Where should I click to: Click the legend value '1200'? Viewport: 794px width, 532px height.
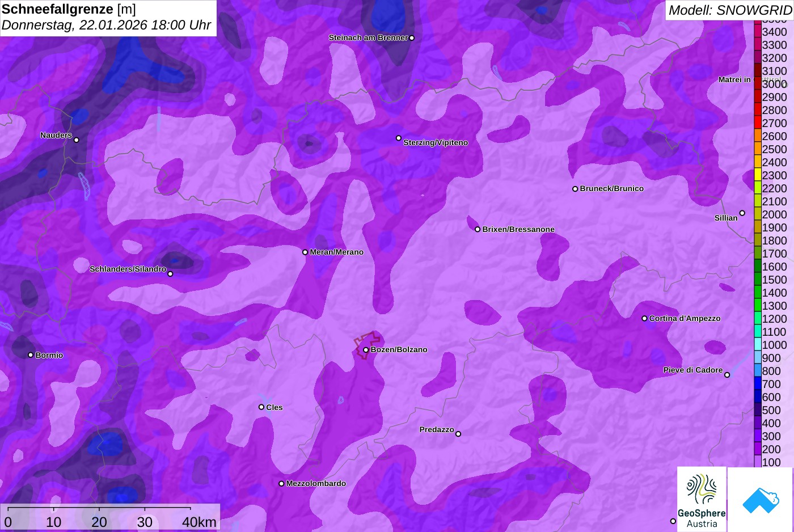775,319
